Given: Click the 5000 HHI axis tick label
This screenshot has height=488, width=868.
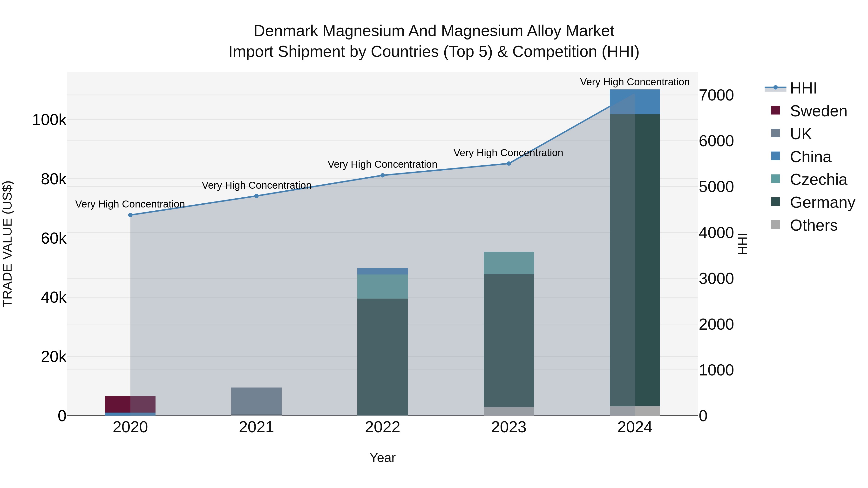Looking at the screenshot, I should (x=716, y=187).
